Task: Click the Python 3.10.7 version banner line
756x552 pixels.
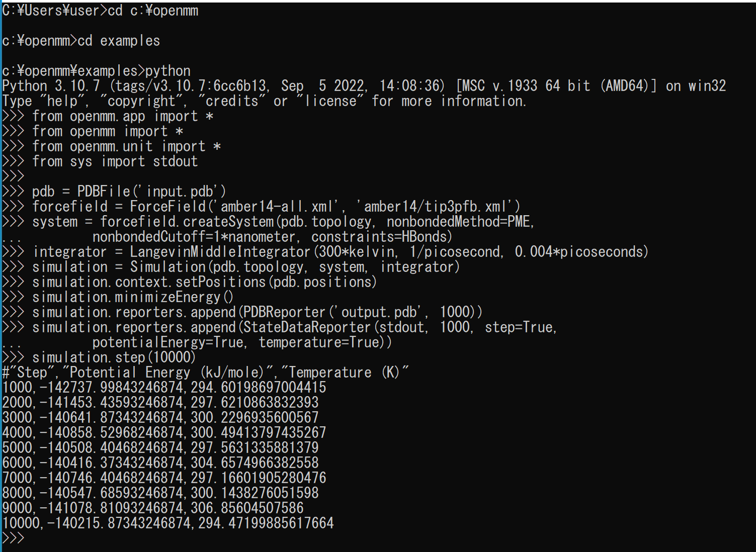Action: tap(364, 86)
